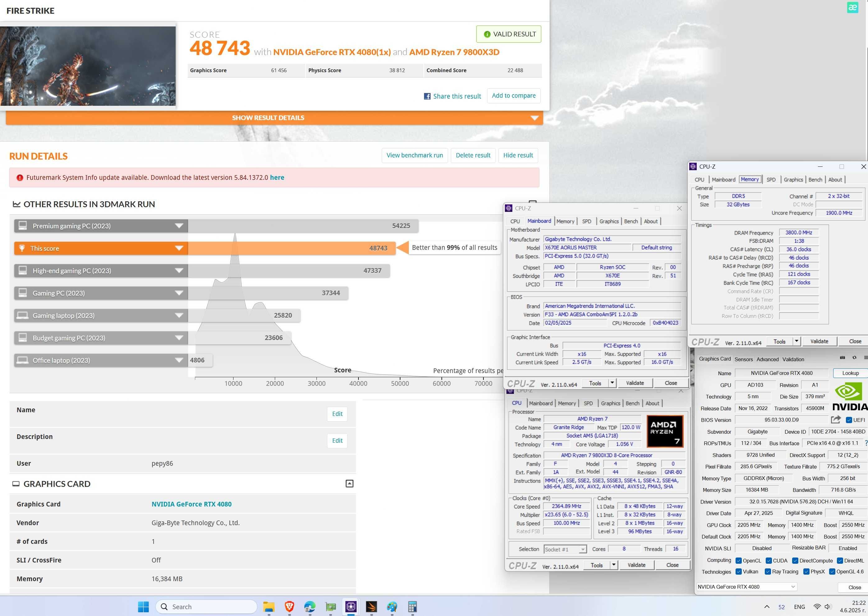The width and height of the screenshot is (868, 616).
Task: Select SPD tab in CPU-Z Memory window
Action: point(771,180)
